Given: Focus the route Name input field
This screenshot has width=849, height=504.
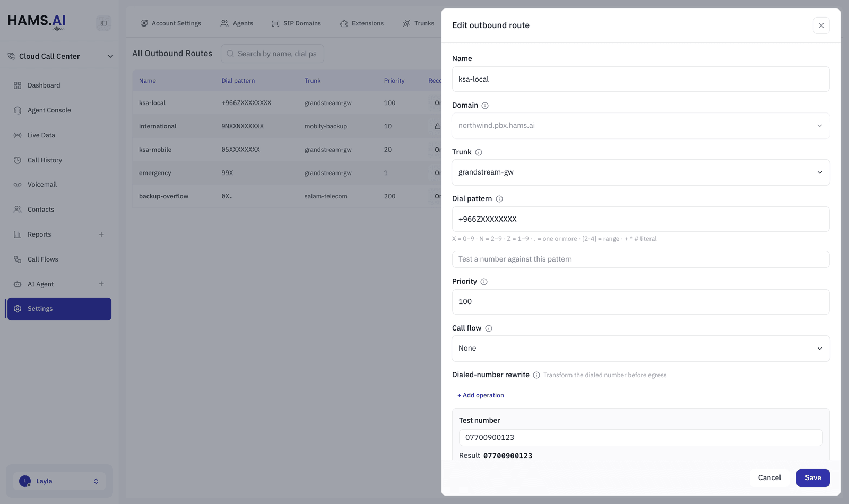Looking at the screenshot, I should [x=641, y=79].
